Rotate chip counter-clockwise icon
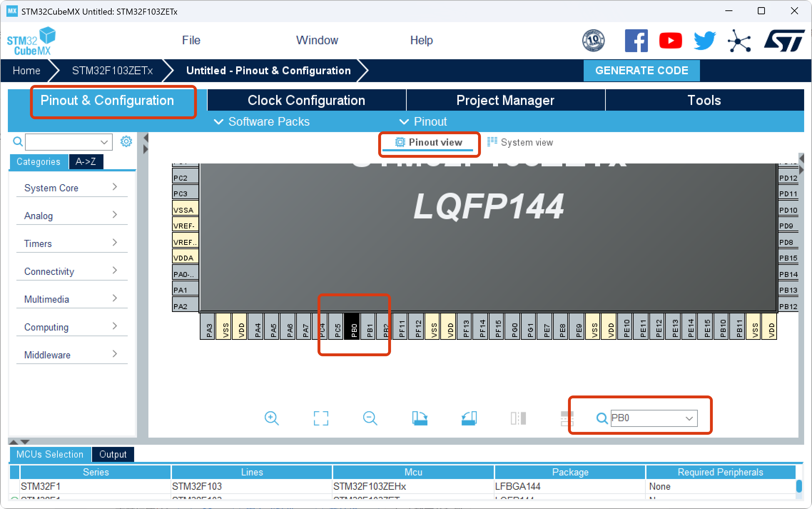 (469, 418)
